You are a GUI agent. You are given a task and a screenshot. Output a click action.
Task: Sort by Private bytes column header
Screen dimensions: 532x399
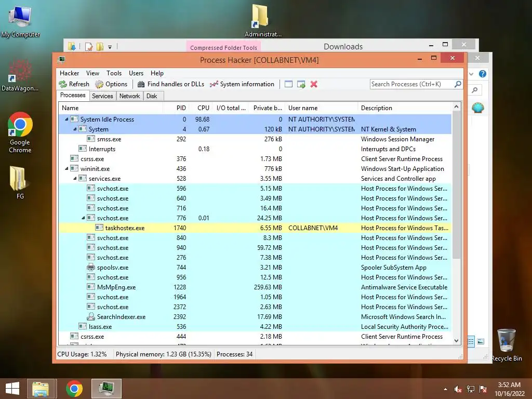[268, 108]
